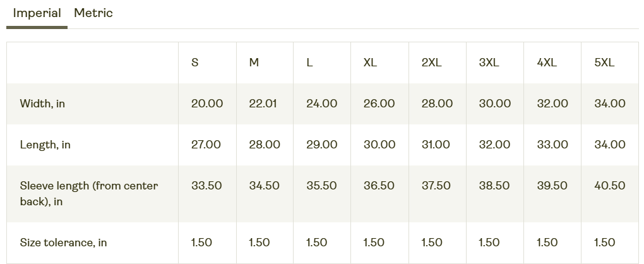Click the 40.50 sleeve length value
Image resolution: width=644 pixels, height=264 pixels.
point(609,186)
